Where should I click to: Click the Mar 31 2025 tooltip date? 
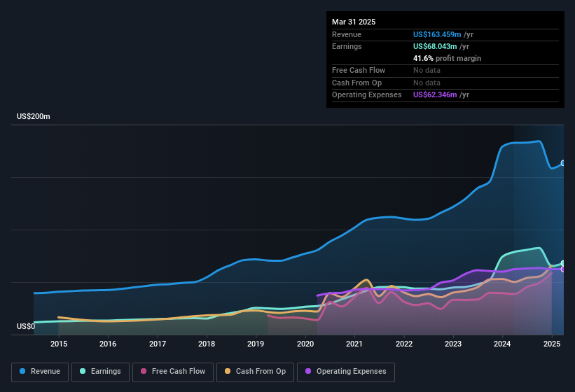(x=354, y=22)
